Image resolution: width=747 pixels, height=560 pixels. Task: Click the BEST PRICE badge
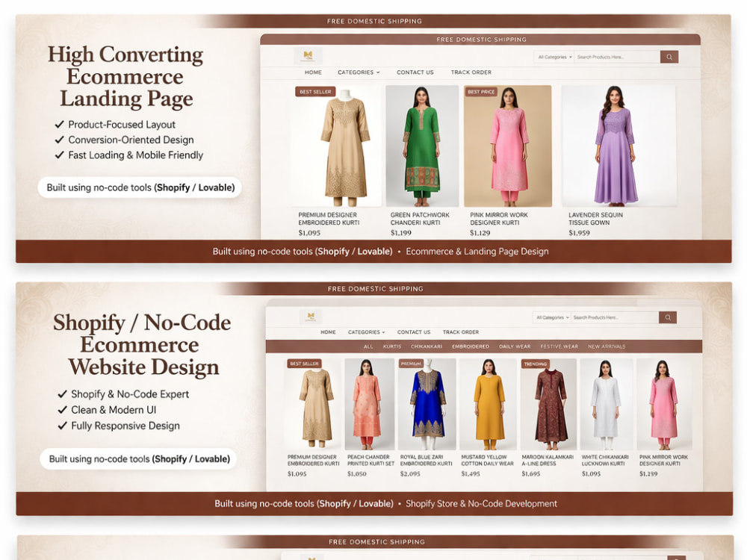coord(481,92)
